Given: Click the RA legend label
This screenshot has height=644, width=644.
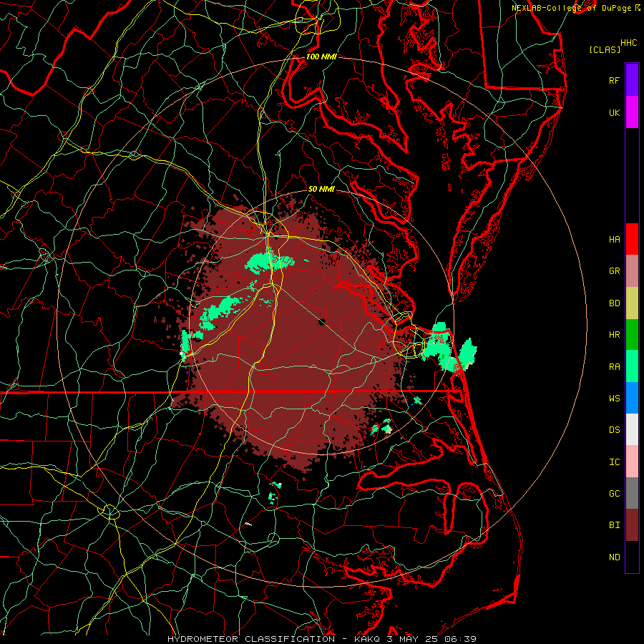Looking at the screenshot, I should point(614,367).
